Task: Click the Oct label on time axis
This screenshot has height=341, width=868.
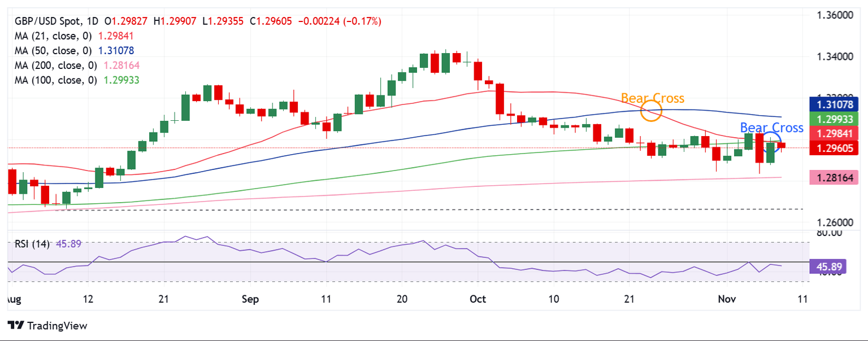Action: [x=478, y=299]
